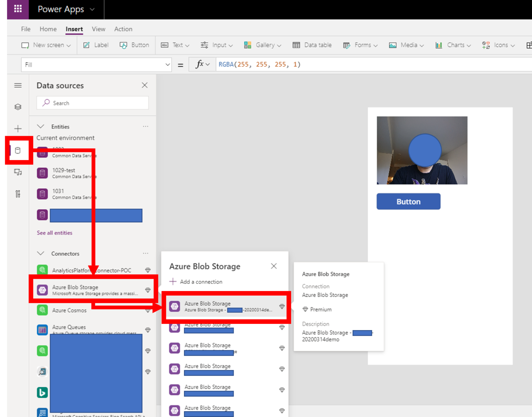Click the Azure Cosmos globe icon
This screenshot has height=417, width=532.
point(42,310)
